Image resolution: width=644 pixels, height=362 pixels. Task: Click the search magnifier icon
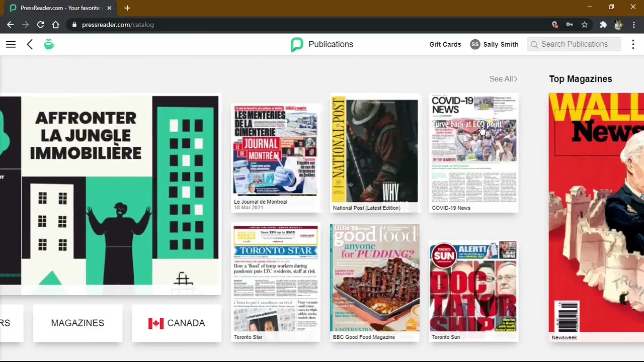tap(534, 44)
